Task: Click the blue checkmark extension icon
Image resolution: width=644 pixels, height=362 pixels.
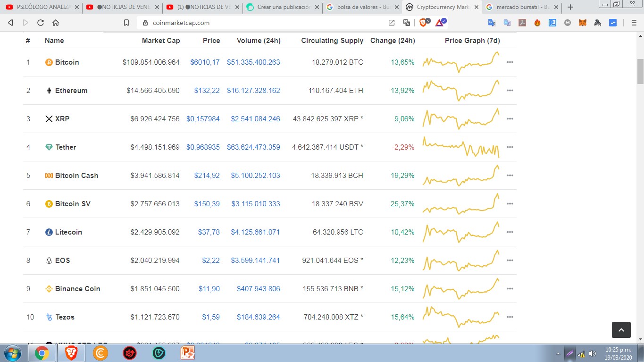Action: [x=613, y=23]
